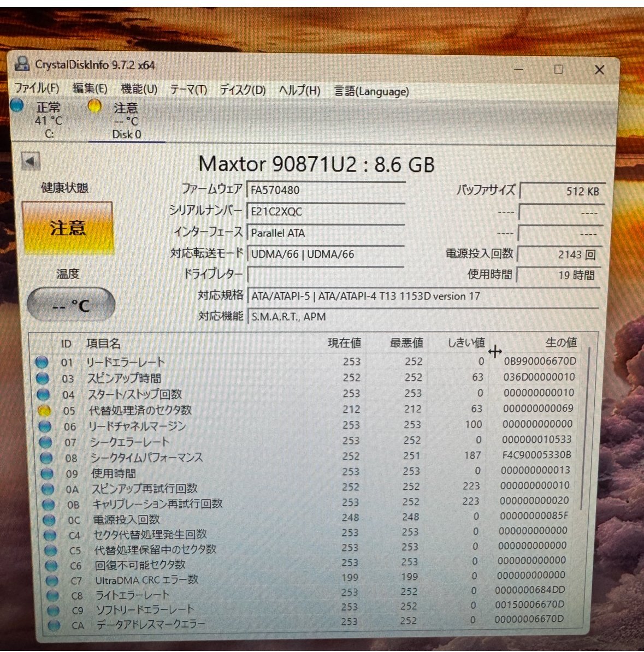This screenshot has width=644, height=652.
Task: Click the 最悪値 column header
Action: tap(406, 342)
